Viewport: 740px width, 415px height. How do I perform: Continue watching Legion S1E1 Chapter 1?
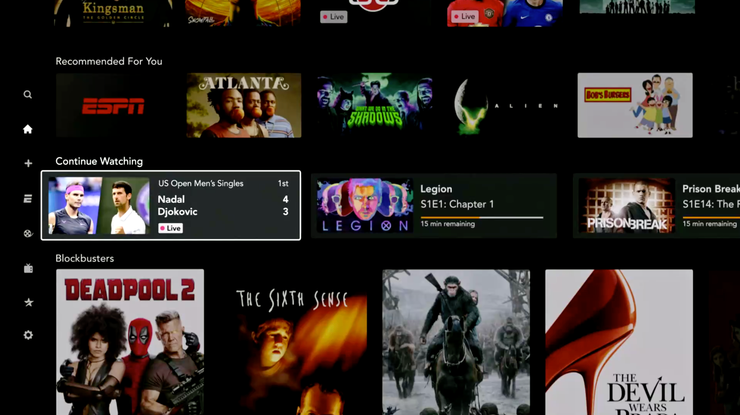[433, 205]
